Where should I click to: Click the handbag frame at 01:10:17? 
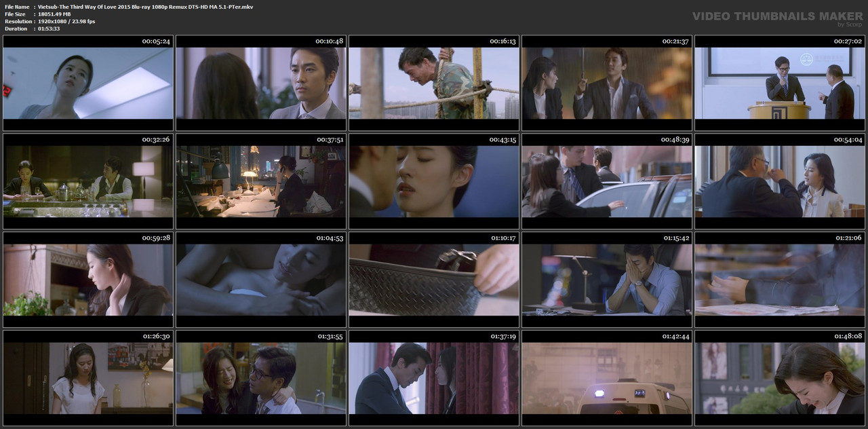point(434,280)
